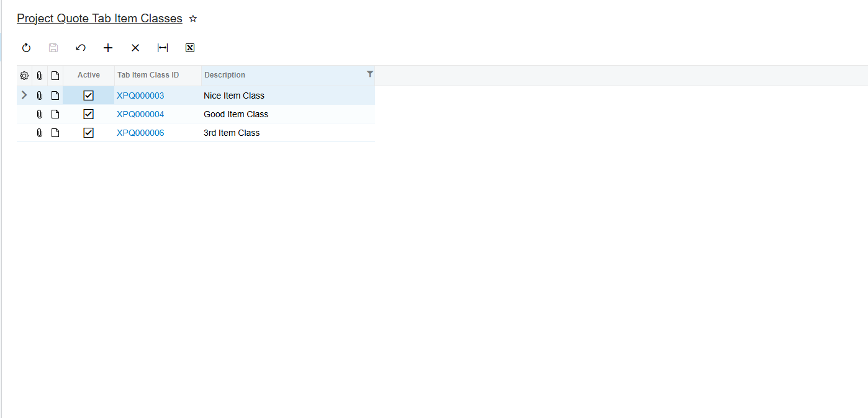Select the Good Item Class description cell
This screenshot has height=418, width=868.
288,114
